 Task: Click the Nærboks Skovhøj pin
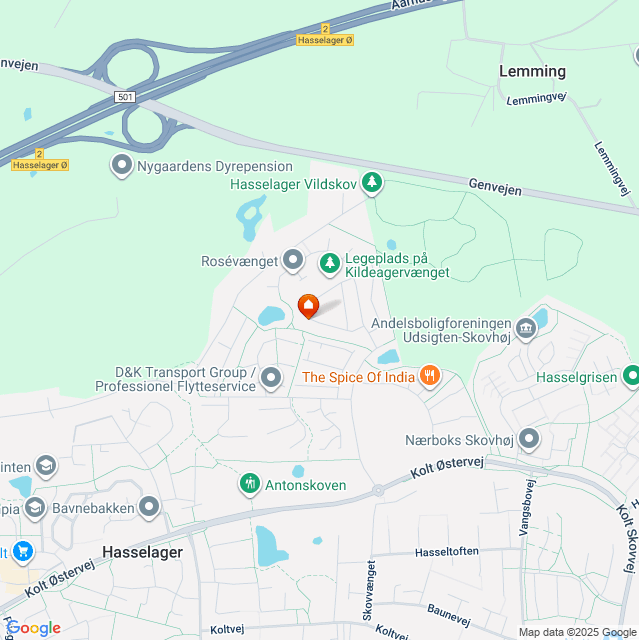(x=529, y=440)
